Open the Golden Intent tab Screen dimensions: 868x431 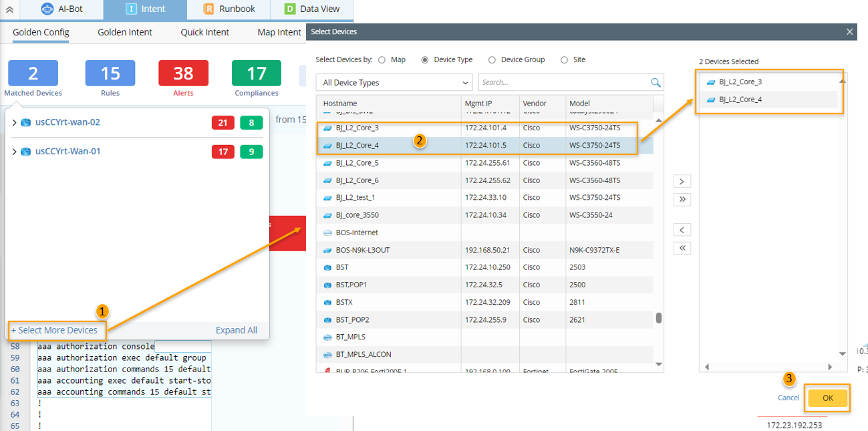tap(124, 32)
